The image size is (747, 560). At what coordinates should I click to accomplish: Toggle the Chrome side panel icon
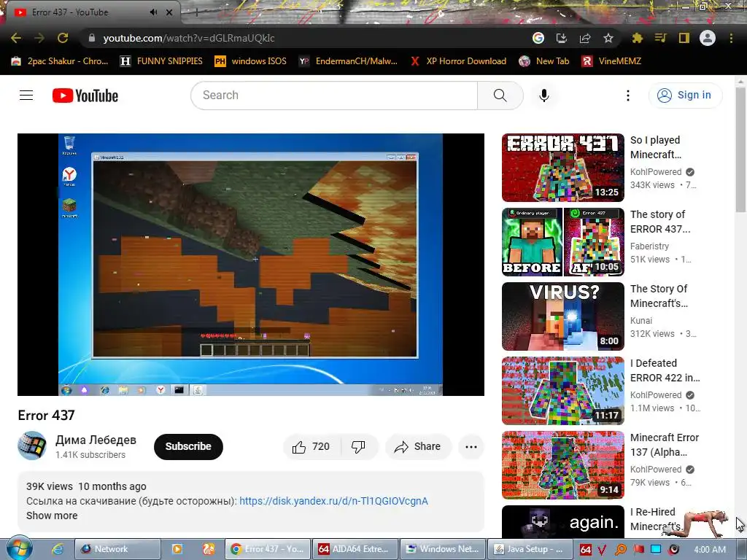coord(684,38)
